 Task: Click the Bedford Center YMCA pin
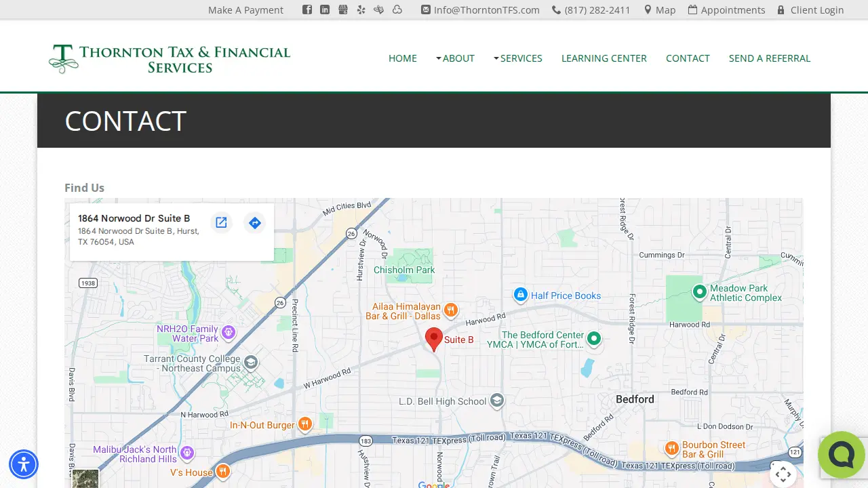pyautogui.click(x=594, y=338)
